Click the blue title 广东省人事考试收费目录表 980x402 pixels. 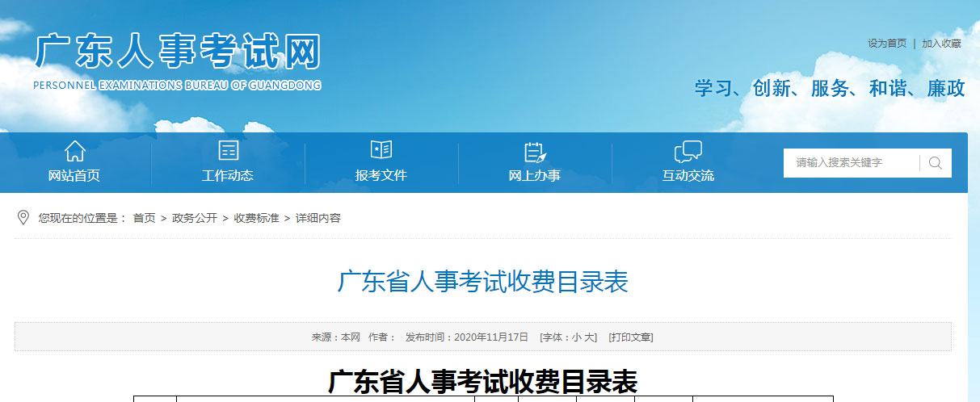coord(482,282)
